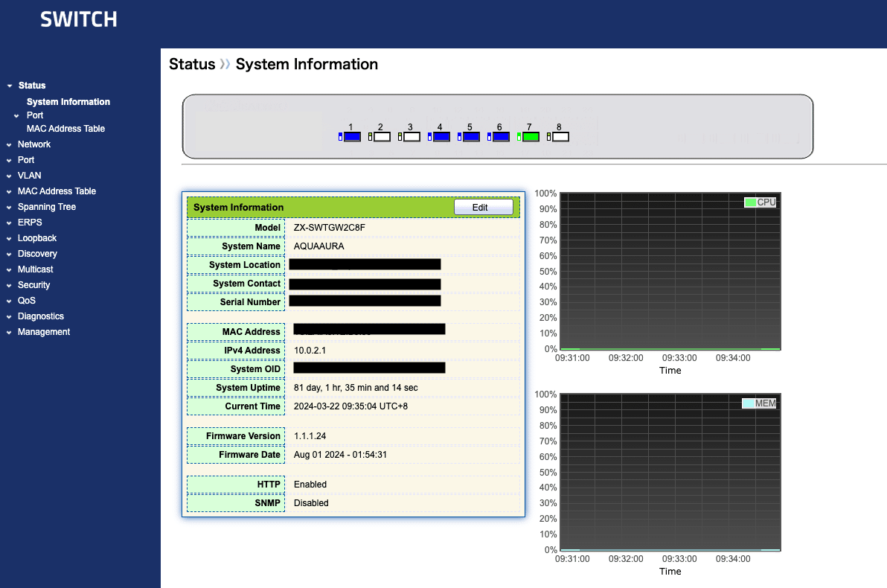The image size is (887, 588).
Task: Expand the ERPS menu arrow
Action: pyautogui.click(x=9, y=223)
